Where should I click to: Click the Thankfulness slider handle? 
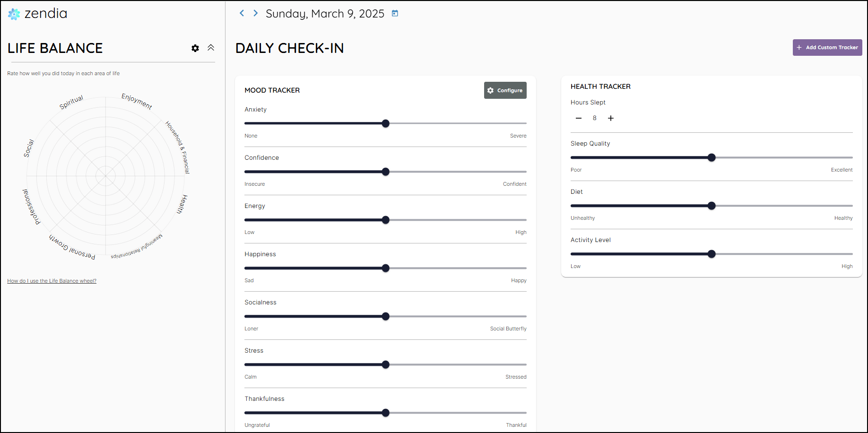click(386, 413)
